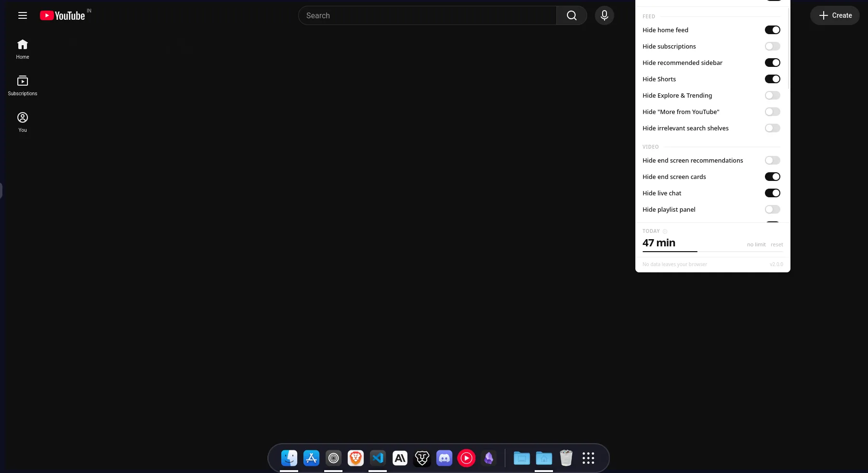Enable Hide Explore & Trending
Viewport: 868px width, 473px height.
(x=772, y=95)
